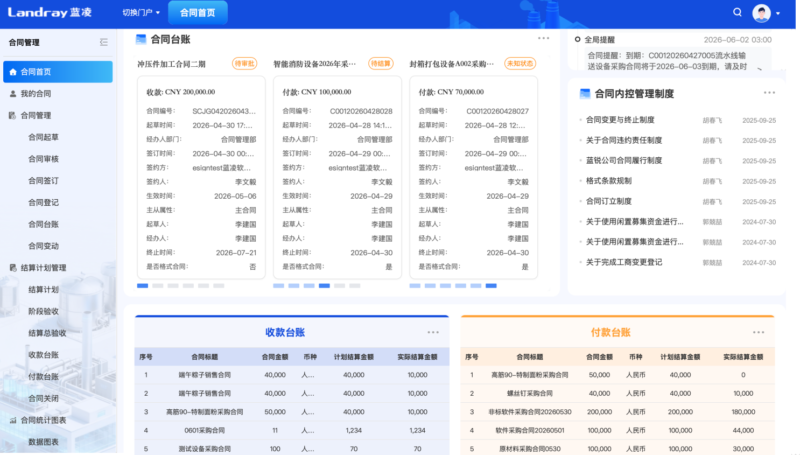
Task: Click contract number C00120260428028
Action: [361, 111]
